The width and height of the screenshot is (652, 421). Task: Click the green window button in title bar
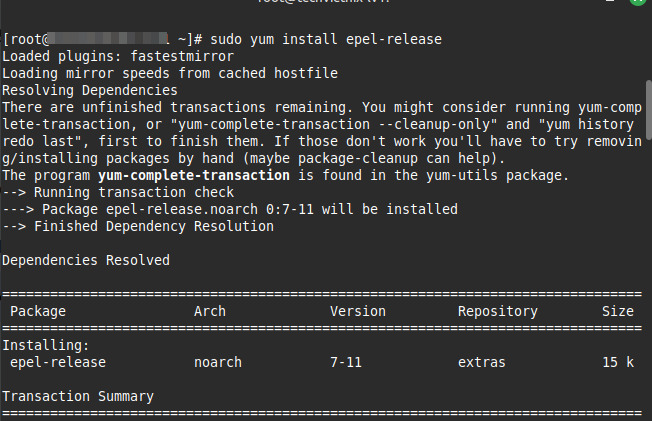coord(637,1)
